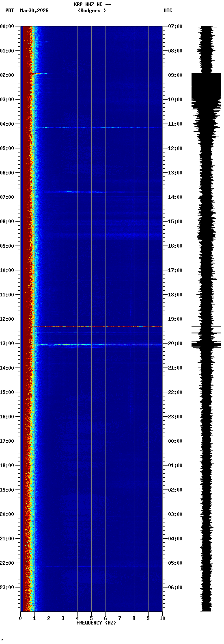The height and width of the screenshot is (644, 224).
Task: Click the faint spectrogram streak near 06:45 PDT
Action: click(x=75, y=191)
